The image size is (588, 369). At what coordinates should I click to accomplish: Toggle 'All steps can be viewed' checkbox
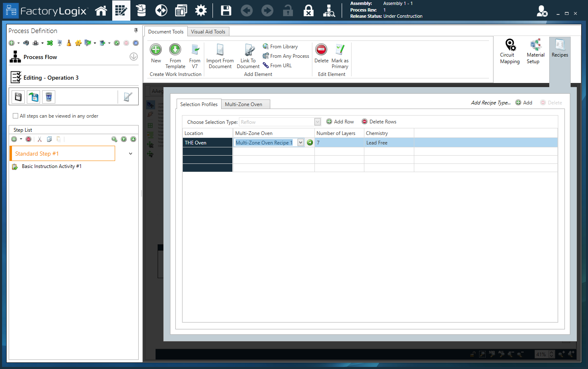coord(16,116)
